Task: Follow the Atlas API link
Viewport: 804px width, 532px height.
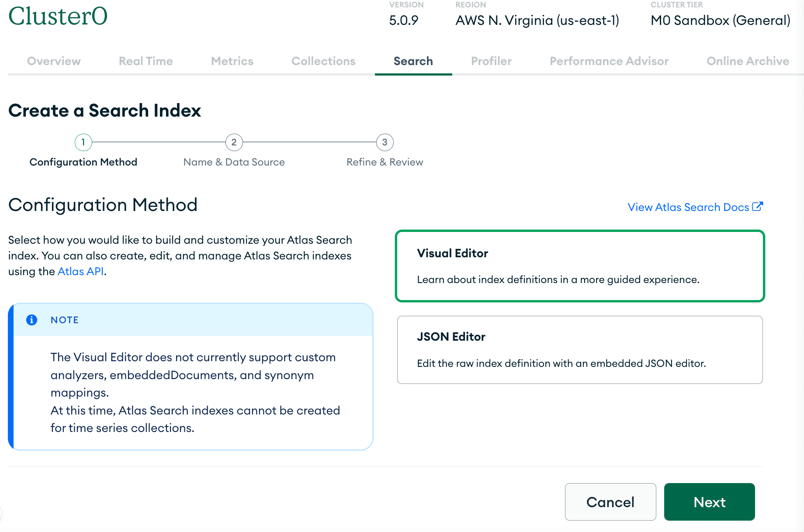Action: tap(80, 272)
